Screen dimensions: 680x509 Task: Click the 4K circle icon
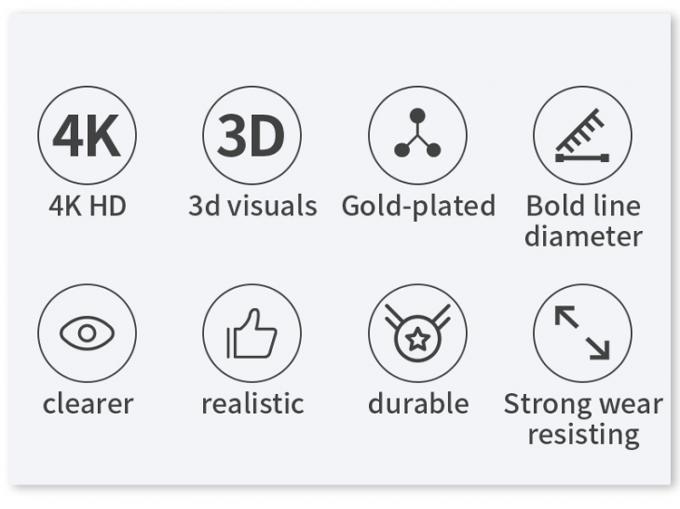point(87,135)
